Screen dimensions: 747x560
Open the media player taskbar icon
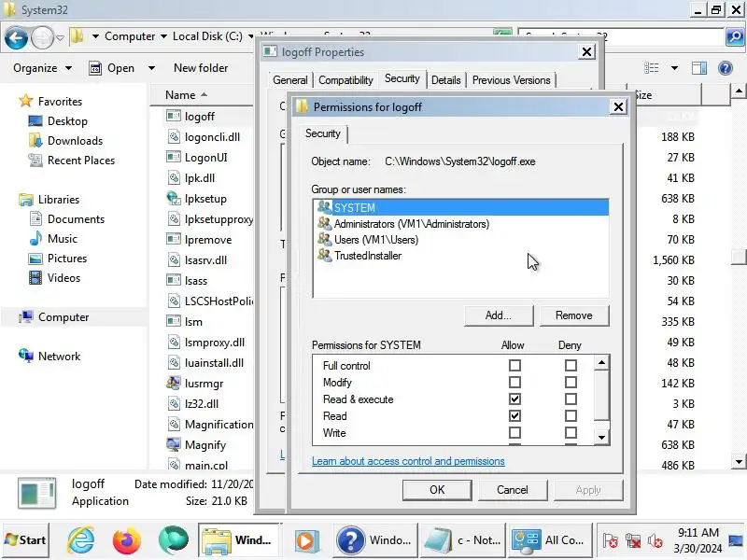coord(306,540)
